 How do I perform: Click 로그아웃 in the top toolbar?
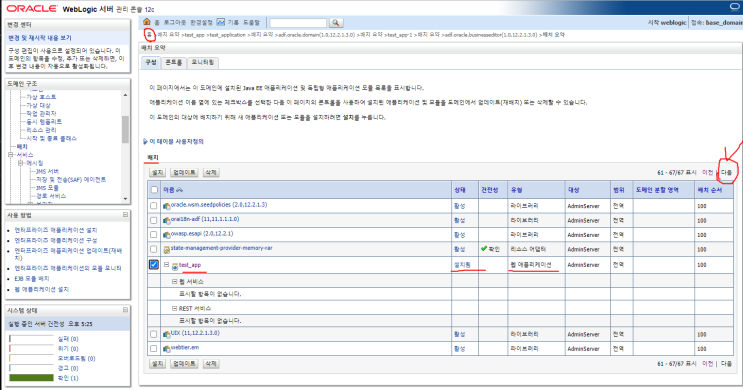pos(175,22)
